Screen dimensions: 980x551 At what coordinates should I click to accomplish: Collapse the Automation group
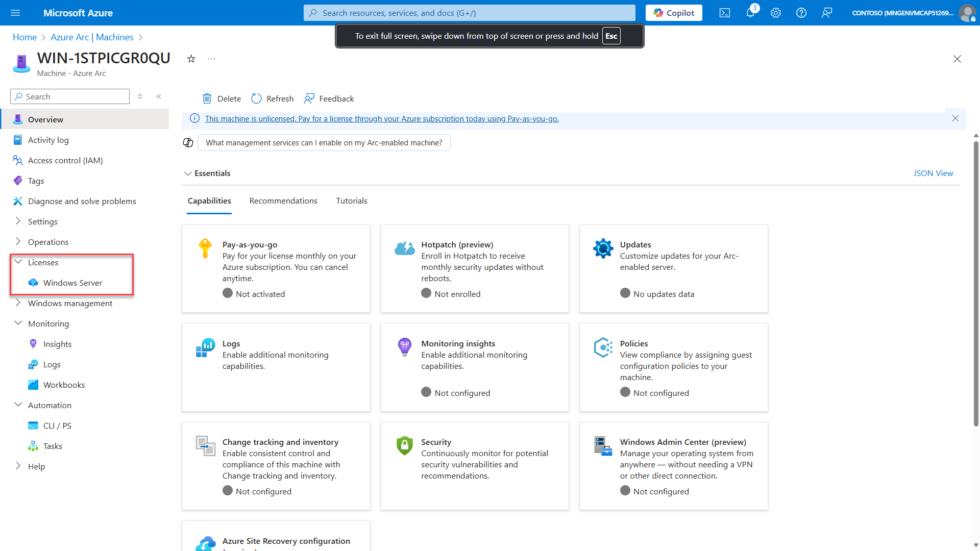18,405
